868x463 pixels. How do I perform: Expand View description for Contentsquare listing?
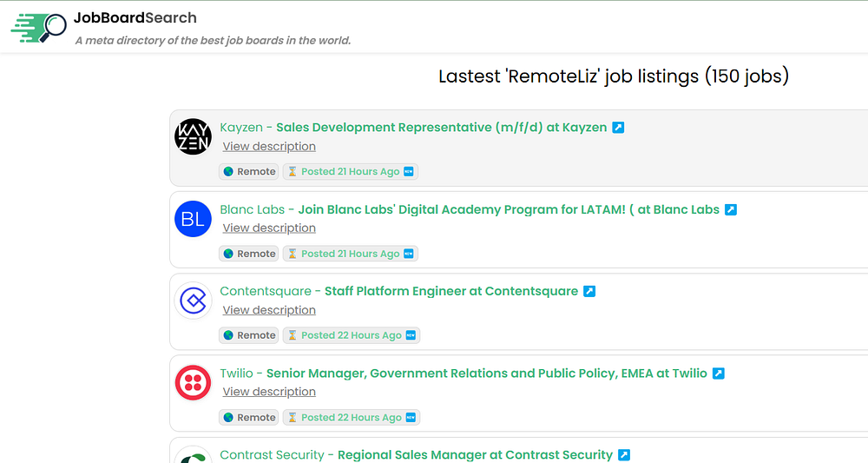[269, 310]
